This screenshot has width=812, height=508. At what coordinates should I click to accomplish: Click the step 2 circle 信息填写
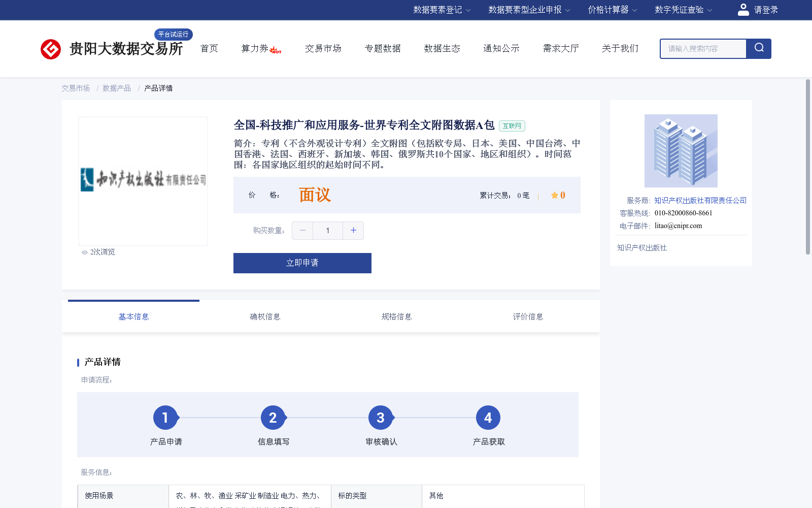tap(273, 418)
